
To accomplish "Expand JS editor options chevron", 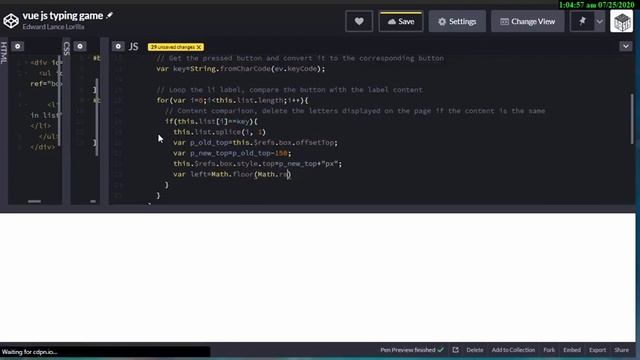I will click(625, 46).
